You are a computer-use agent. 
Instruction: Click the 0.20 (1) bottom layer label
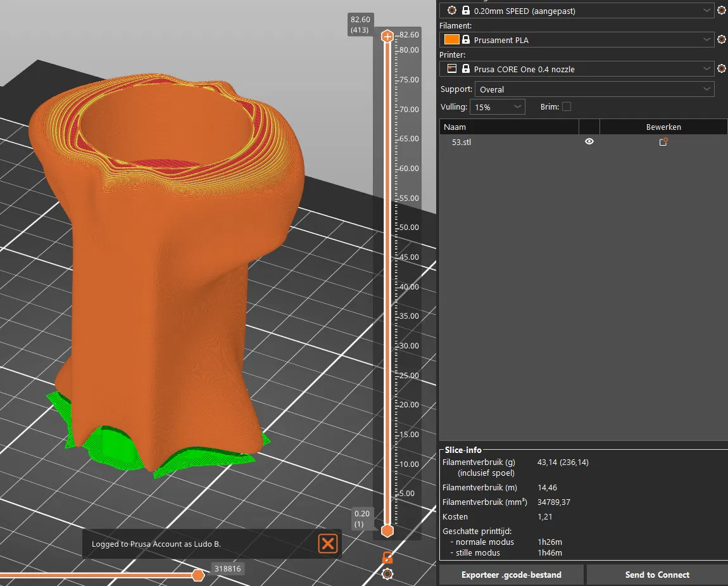(x=361, y=519)
